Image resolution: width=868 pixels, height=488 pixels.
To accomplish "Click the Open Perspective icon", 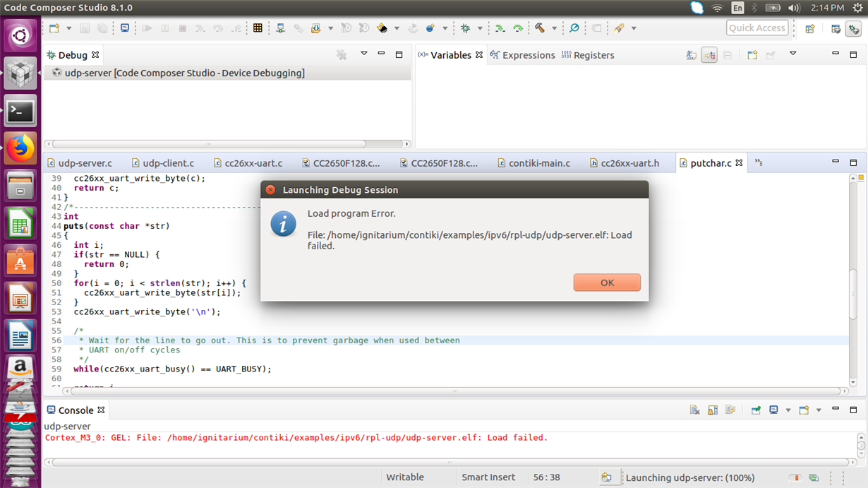I will tap(809, 28).
